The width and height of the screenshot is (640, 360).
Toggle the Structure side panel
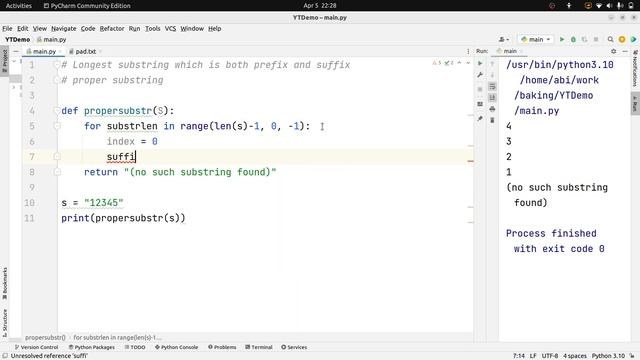pos(5,322)
